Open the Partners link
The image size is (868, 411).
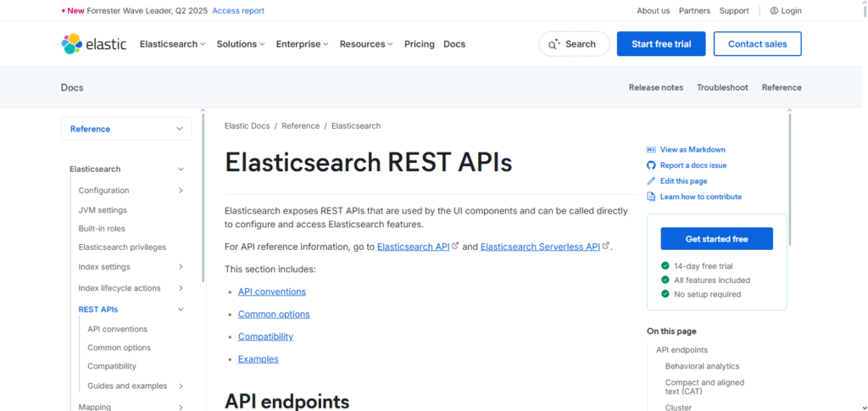[x=695, y=10]
